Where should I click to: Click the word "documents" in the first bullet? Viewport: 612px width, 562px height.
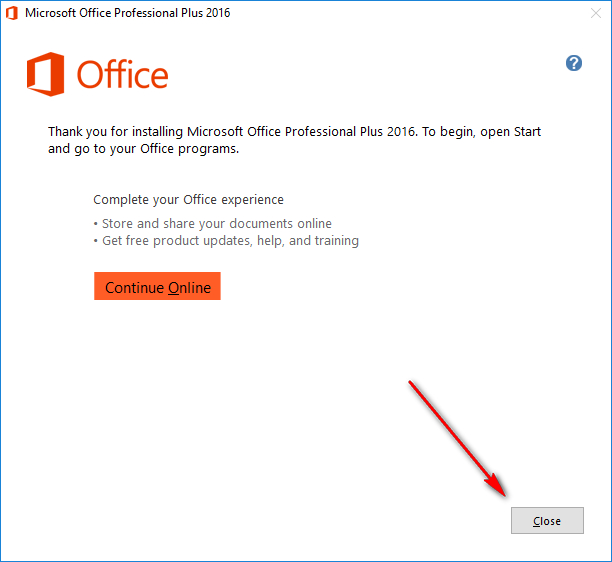click(x=255, y=224)
